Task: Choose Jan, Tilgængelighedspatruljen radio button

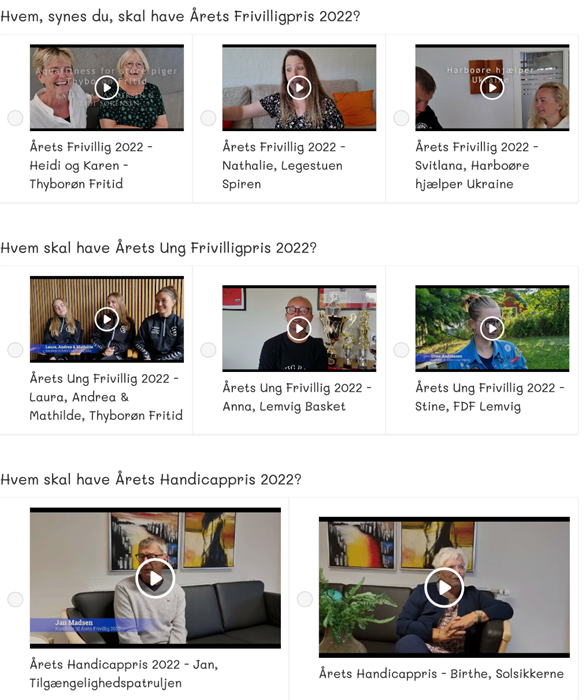Action: [15, 599]
